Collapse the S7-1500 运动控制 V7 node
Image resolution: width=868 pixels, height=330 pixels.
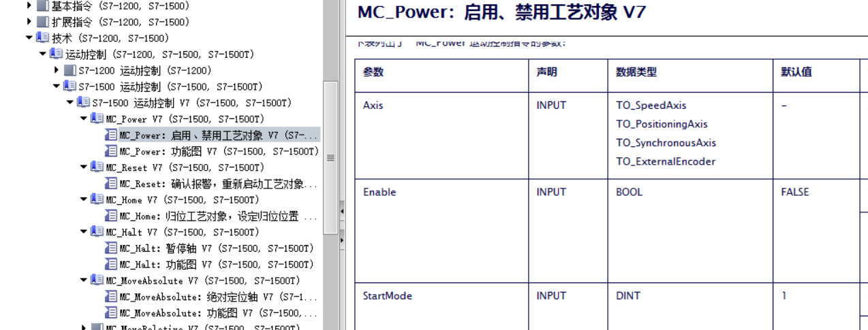click(70, 103)
